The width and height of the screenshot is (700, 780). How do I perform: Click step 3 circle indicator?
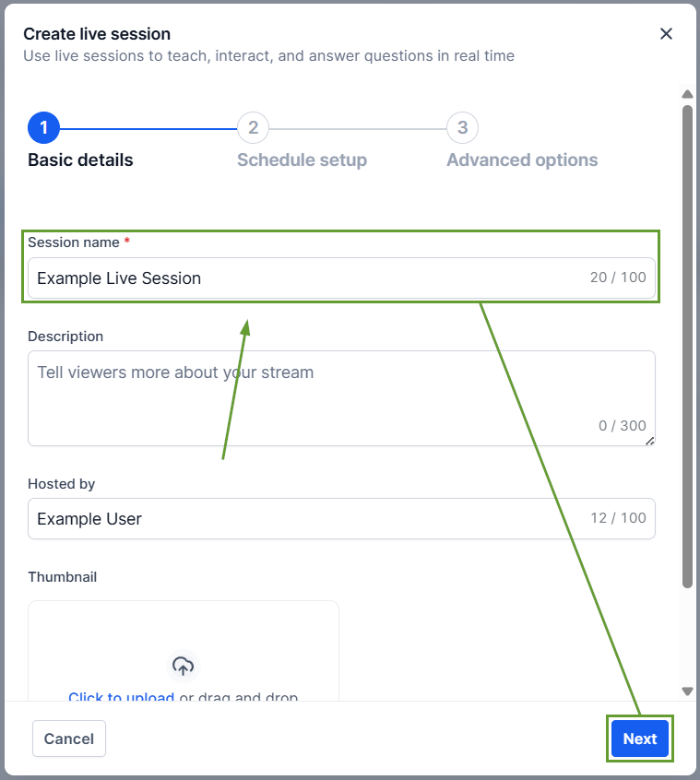(x=462, y=128)
